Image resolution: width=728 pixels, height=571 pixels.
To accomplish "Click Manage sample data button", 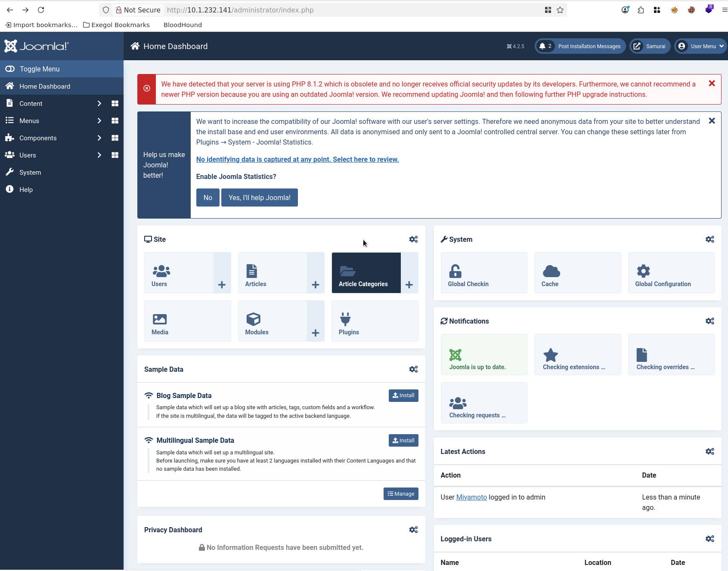I will click(x=401, y=494).
